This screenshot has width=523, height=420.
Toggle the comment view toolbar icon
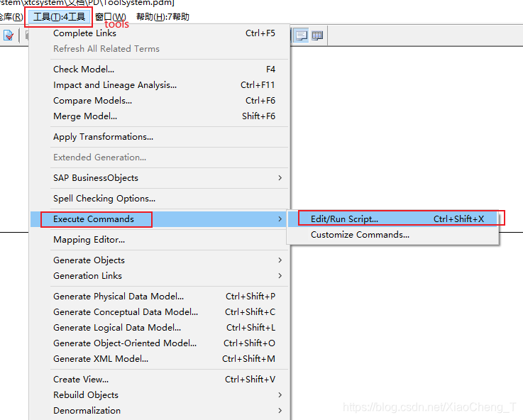(x=302, y=35)
